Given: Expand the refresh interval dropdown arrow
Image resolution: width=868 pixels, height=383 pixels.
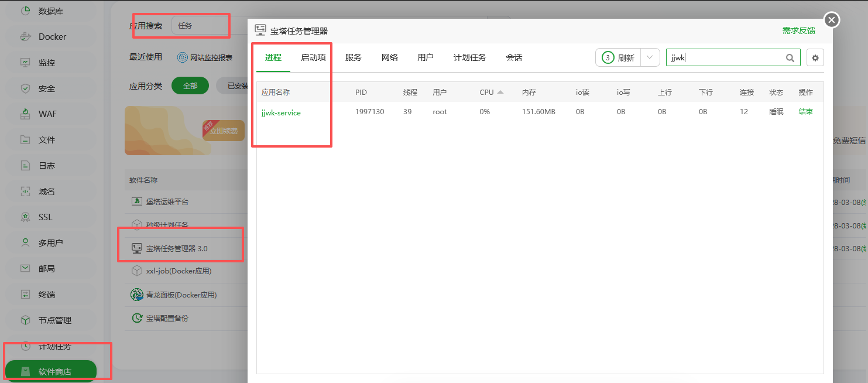Looking at the screenshot, I should (x=650, y=57).
